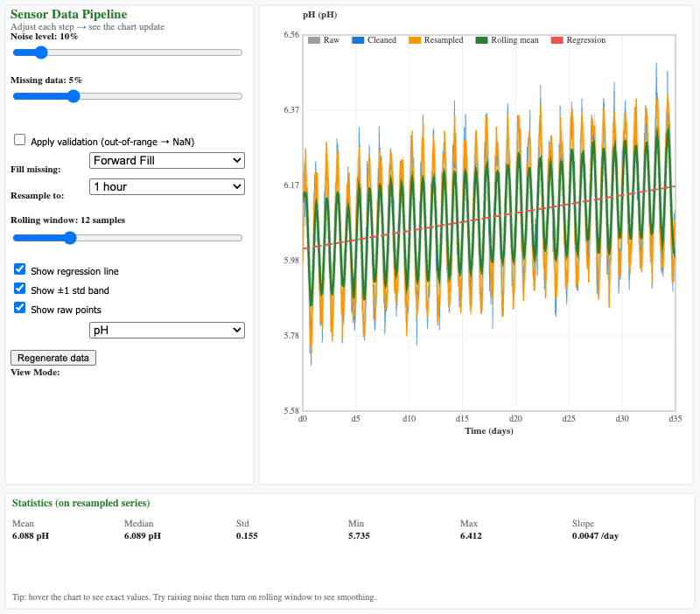Click the Statistics (on resampled series) heading

(x=80, y=503)
